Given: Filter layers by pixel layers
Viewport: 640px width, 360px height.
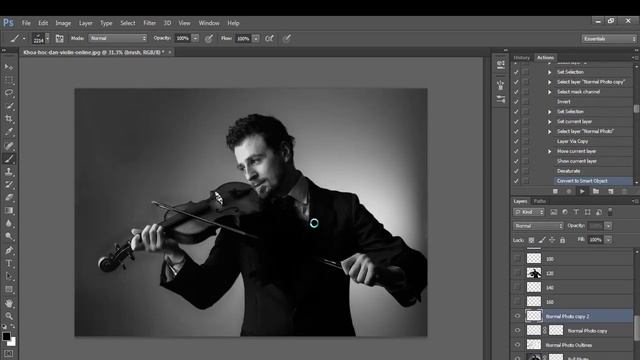Looking at the screenshot, I should tap(553, 212).
